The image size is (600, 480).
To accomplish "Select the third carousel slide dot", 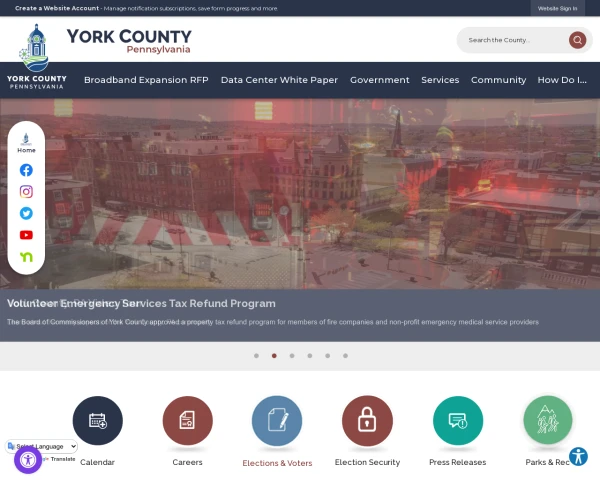I will coord(292,356).
